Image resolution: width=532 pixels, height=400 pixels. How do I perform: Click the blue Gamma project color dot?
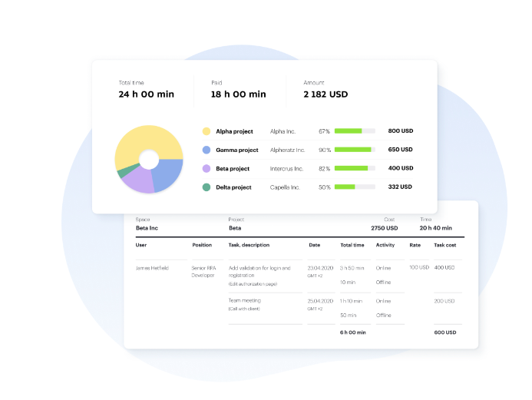[x=207, y=150]
